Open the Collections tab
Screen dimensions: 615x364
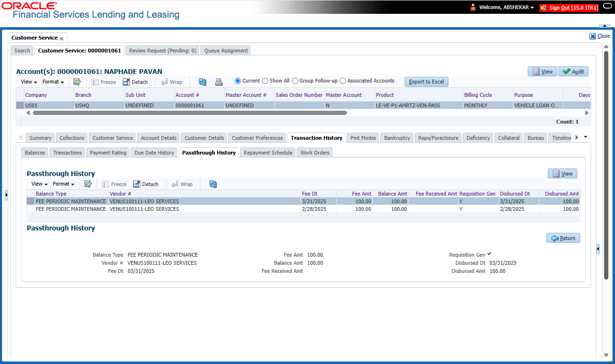coord(72,138)
